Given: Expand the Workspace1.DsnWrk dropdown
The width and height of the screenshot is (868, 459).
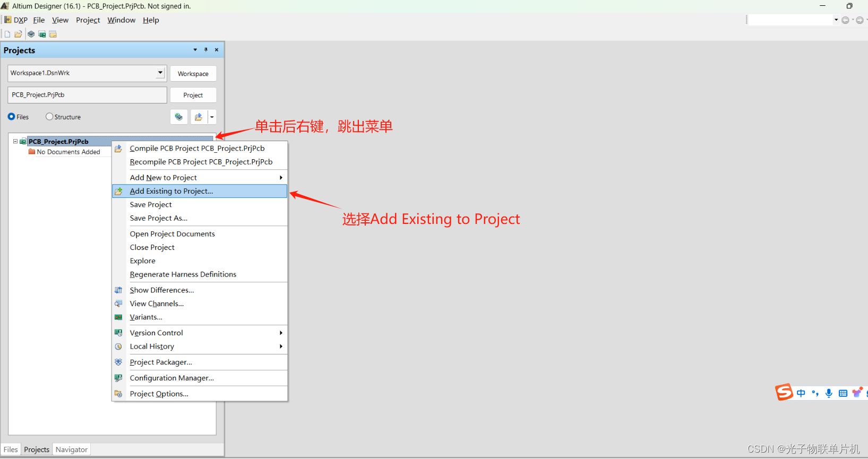Looking at the screenshot, I should click(x=160, y=73).
